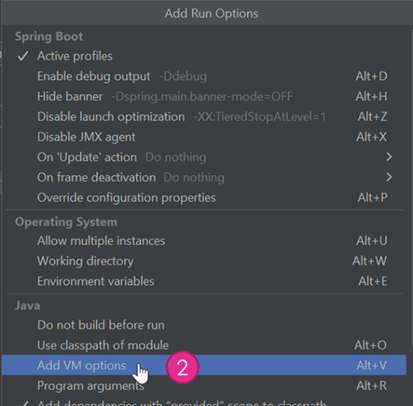
Task: Choose Environment variables option
Action: (x=204, y=281)
